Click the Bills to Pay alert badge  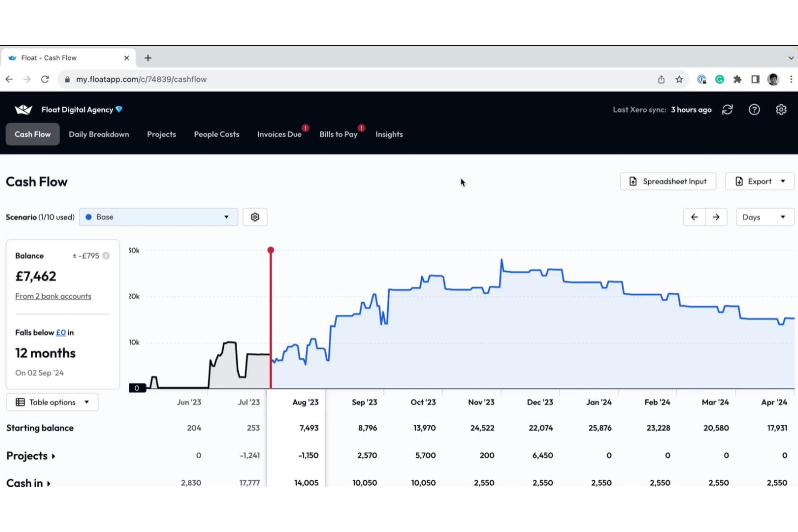coord(362,128)
